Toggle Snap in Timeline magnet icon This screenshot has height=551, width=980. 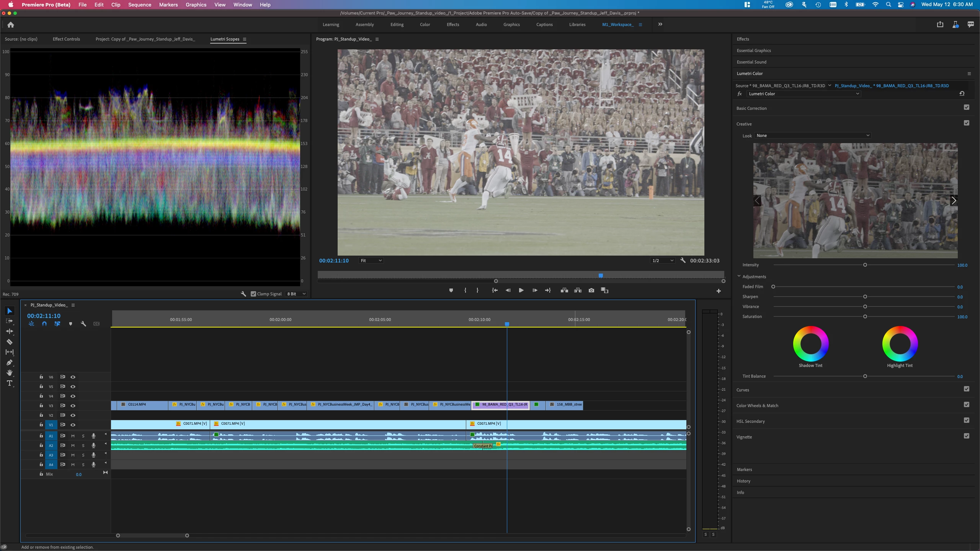click(x=44, y=324)
